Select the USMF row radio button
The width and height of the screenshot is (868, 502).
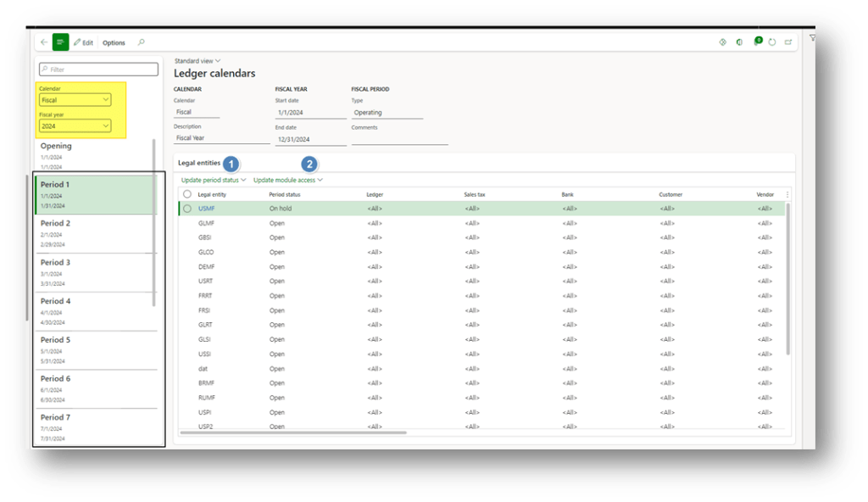tap(186, 208)
